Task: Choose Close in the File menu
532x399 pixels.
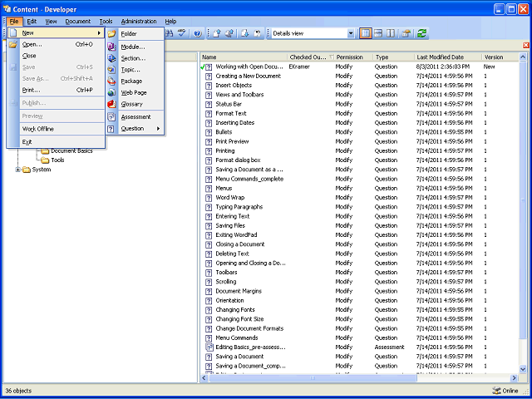Action: pyautogui.click(x=56, y=56)
